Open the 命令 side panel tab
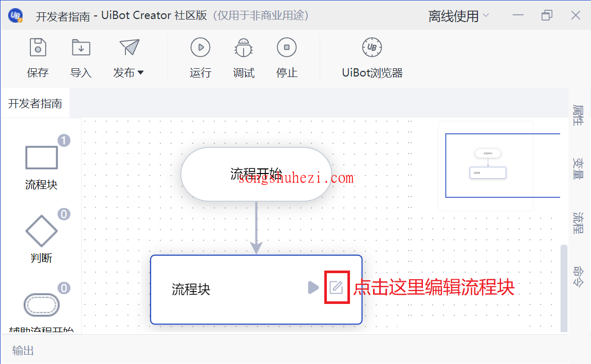The height and width of the screenshot is (364, 591). click(578, 277)
